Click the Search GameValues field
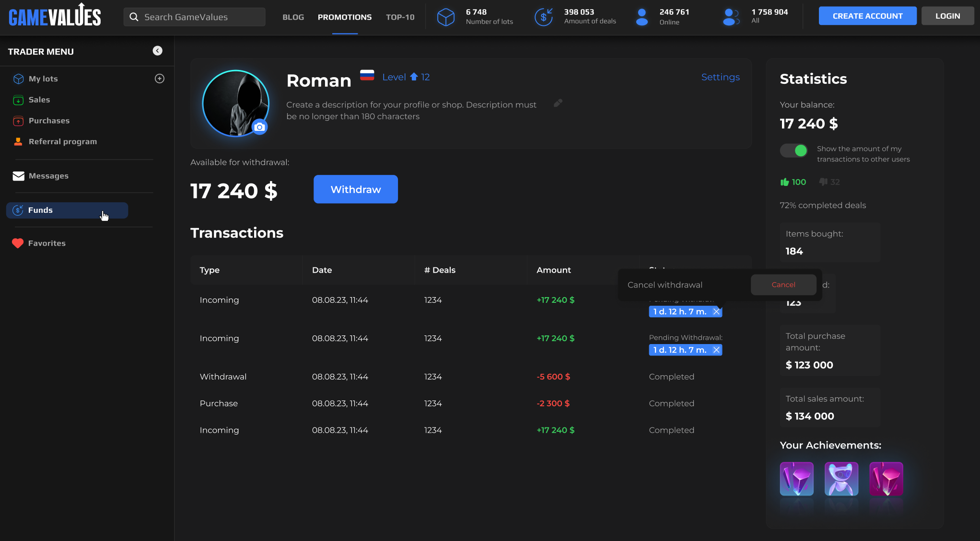The image size is (980, 541). (x=194, y=17)
